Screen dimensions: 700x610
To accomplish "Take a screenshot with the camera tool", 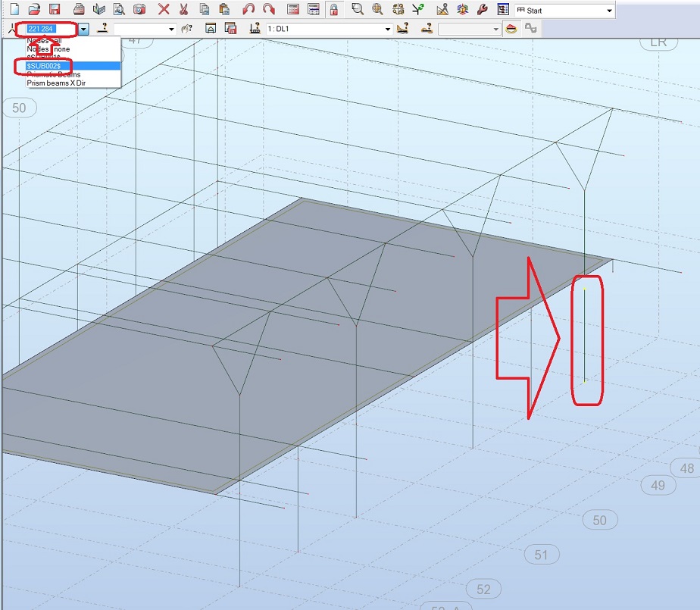I will [139, 10].
